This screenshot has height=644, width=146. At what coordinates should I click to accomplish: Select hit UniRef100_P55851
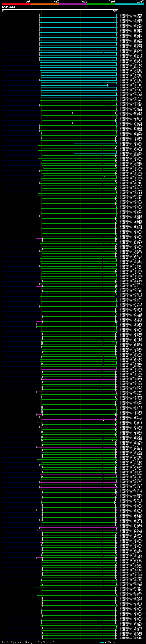[x=131, y=570]
